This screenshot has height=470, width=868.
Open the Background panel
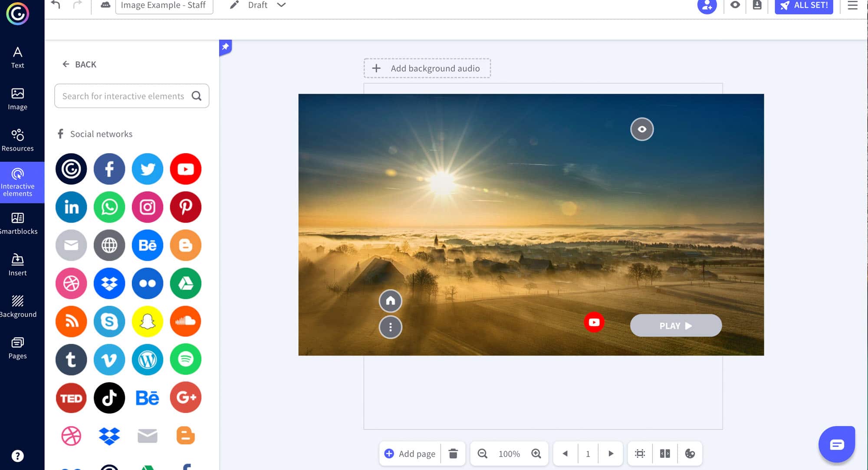click(x=17, y=307)
